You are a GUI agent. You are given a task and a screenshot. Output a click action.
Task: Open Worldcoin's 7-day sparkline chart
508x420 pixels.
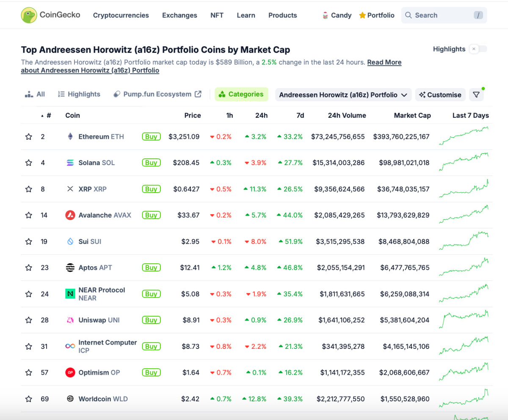(464, 398)
